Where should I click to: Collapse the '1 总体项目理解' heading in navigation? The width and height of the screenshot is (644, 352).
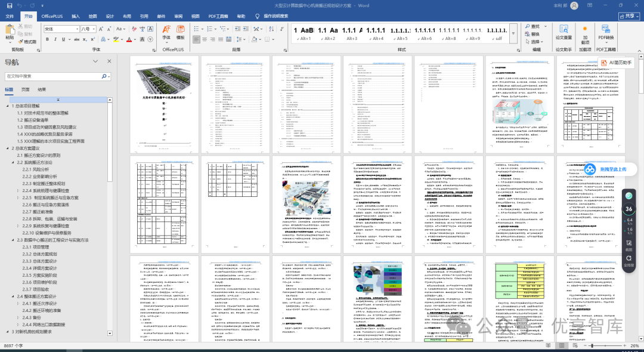coord(7,106)
